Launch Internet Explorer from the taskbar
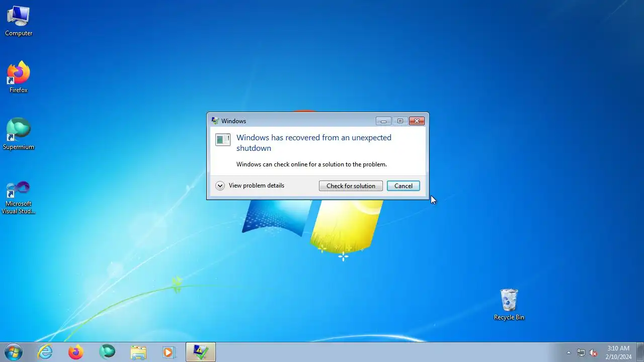Viewport: 644px width, 362px height. pyautogui.click(x=45, y=352)
